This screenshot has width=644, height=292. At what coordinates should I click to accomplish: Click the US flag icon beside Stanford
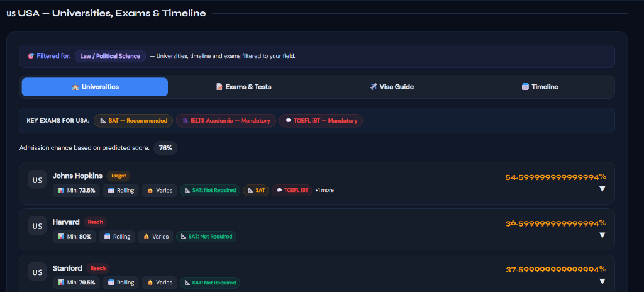pyautogui.click(x=37, y=272)
